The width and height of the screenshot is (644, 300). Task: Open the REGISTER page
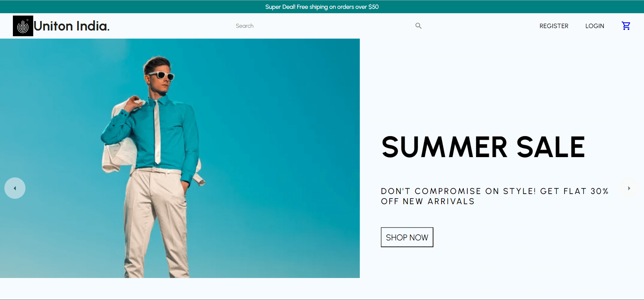click(554, 26)
